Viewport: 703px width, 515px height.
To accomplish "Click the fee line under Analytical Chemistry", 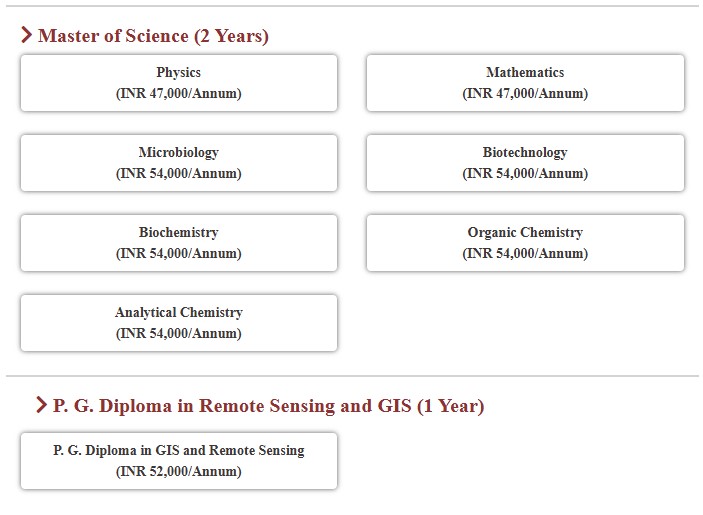I will 178,334.
